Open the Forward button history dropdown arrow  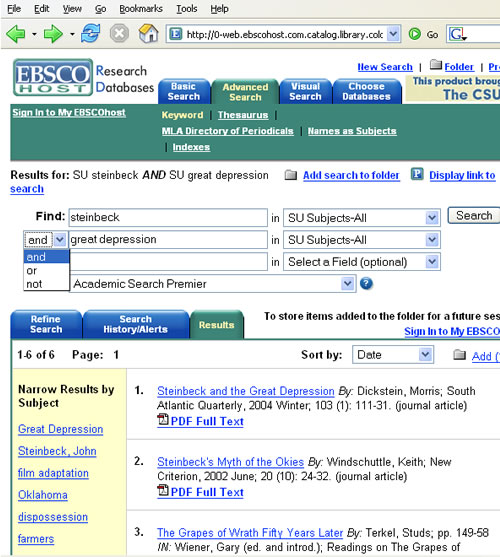point(72,35)
